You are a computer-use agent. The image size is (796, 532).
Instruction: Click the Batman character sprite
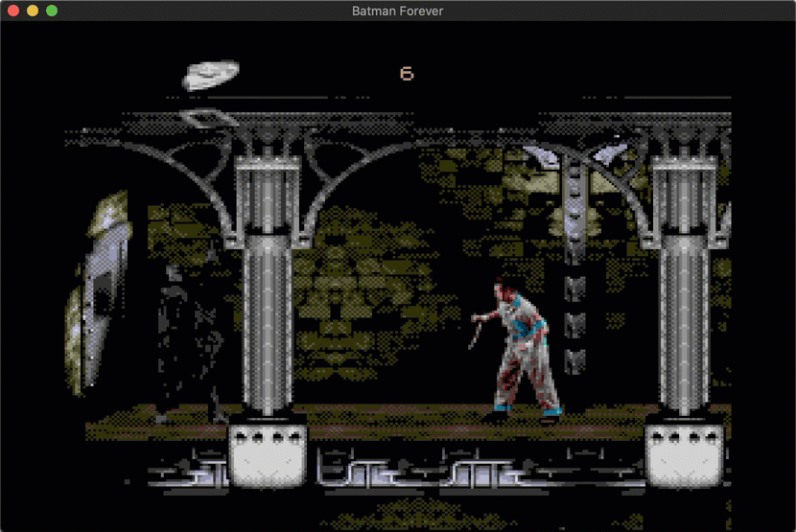click(189, 340)
